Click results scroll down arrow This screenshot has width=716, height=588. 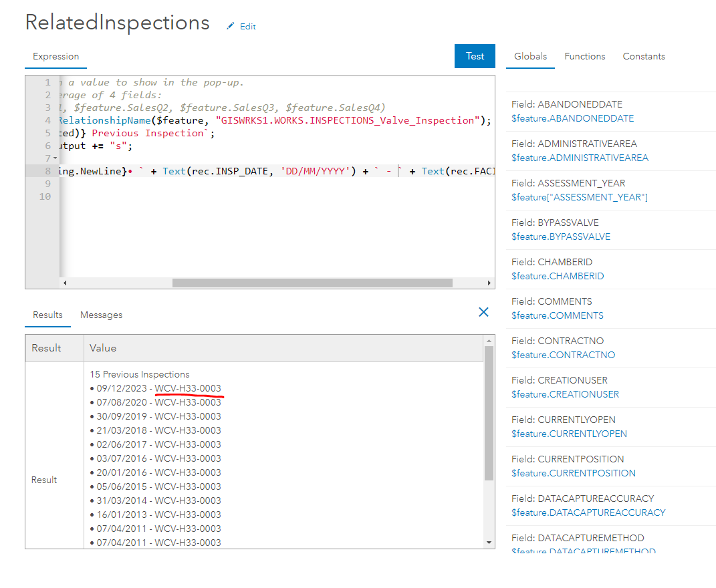coord(489,542)
